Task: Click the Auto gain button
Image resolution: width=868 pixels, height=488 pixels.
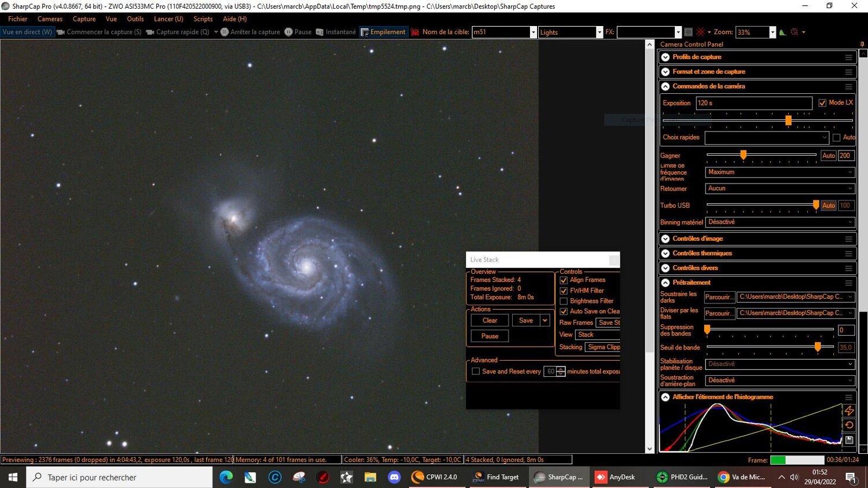Action: point(827,155)
